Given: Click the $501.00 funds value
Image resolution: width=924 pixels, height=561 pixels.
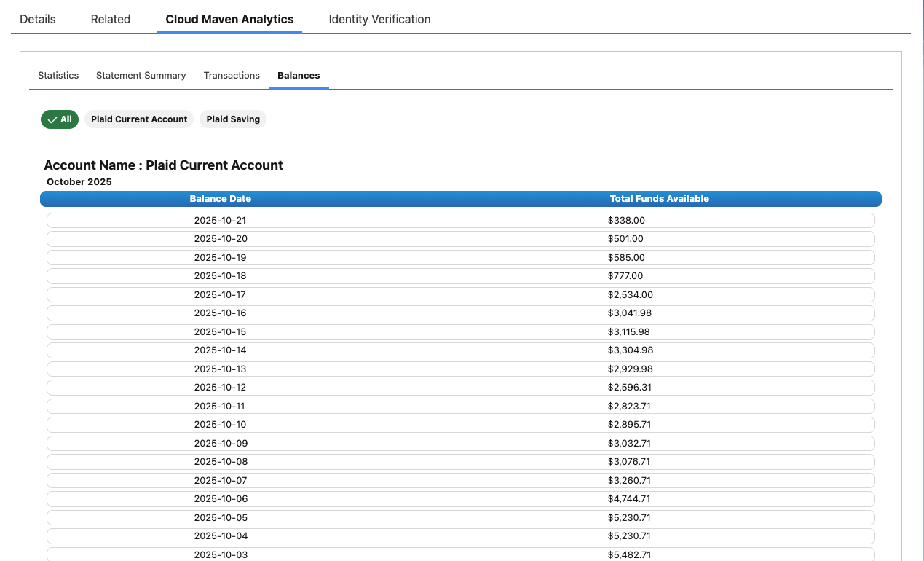Looking at the screenshot, I should pyautogui.click(x=625, y=239).
